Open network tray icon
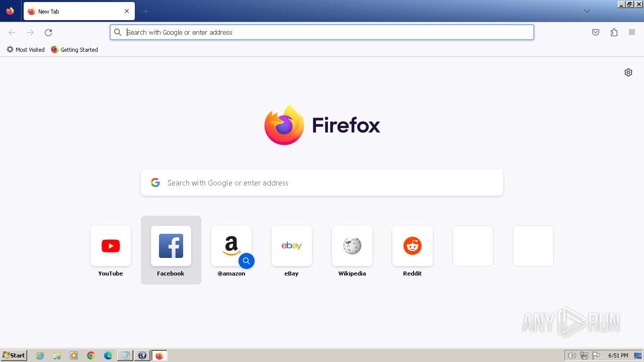 584,355
